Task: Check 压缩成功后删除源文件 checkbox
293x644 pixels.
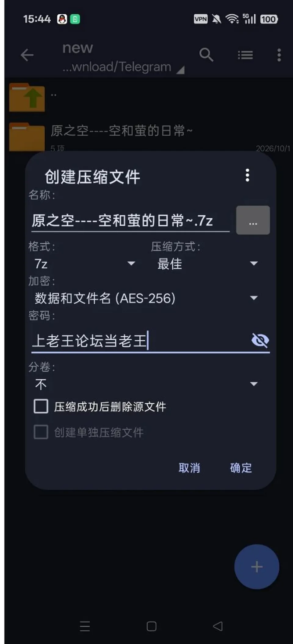Action: (x=41, y=406)
